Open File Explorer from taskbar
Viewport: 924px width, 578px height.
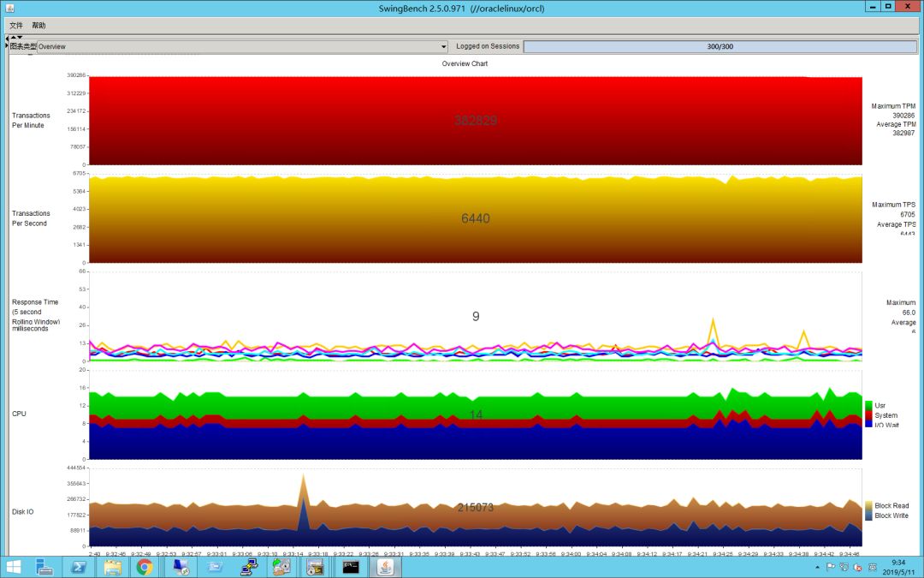(x=112, y=566)
